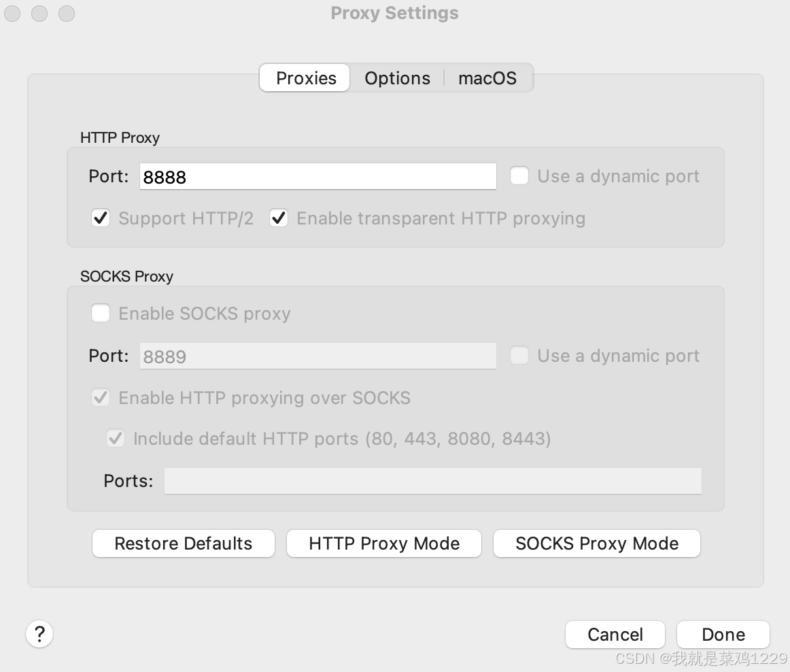Close the Proxy Settings window
The image size is (790, 672).
pyautogui.click(x=12, y=14)
